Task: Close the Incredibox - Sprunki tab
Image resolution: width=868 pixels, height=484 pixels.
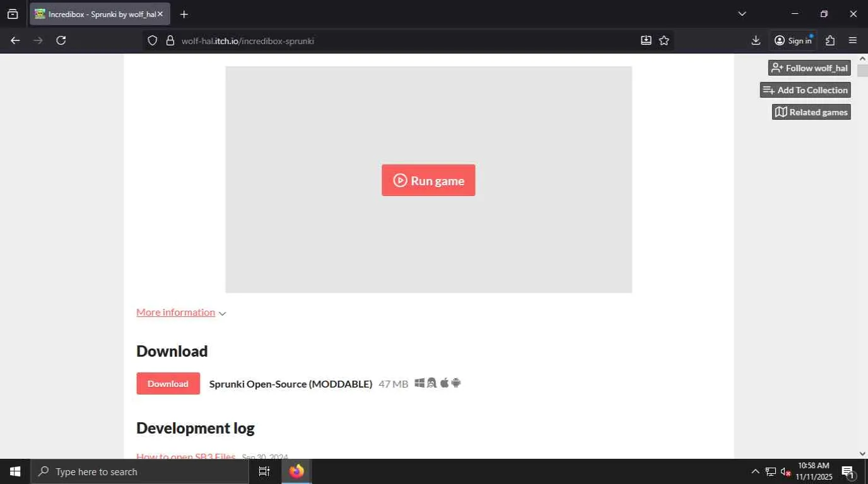Action: click(160, 14)
